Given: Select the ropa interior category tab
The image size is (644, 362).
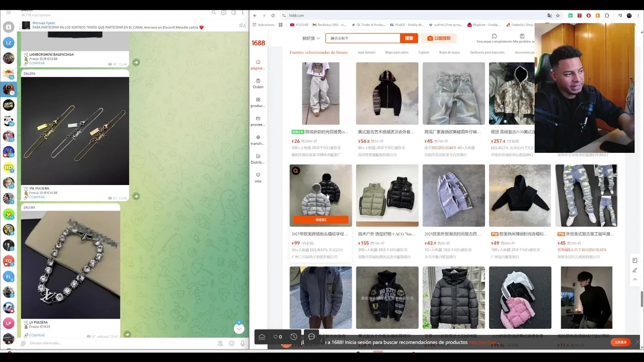Looking at the screenshot, I should coord(366,52).
